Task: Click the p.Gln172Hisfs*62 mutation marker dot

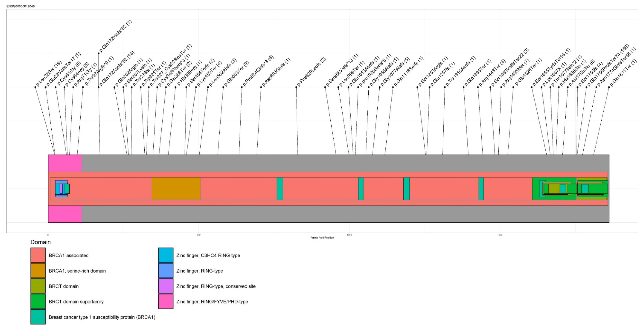Action: click(x=99, y=53)
